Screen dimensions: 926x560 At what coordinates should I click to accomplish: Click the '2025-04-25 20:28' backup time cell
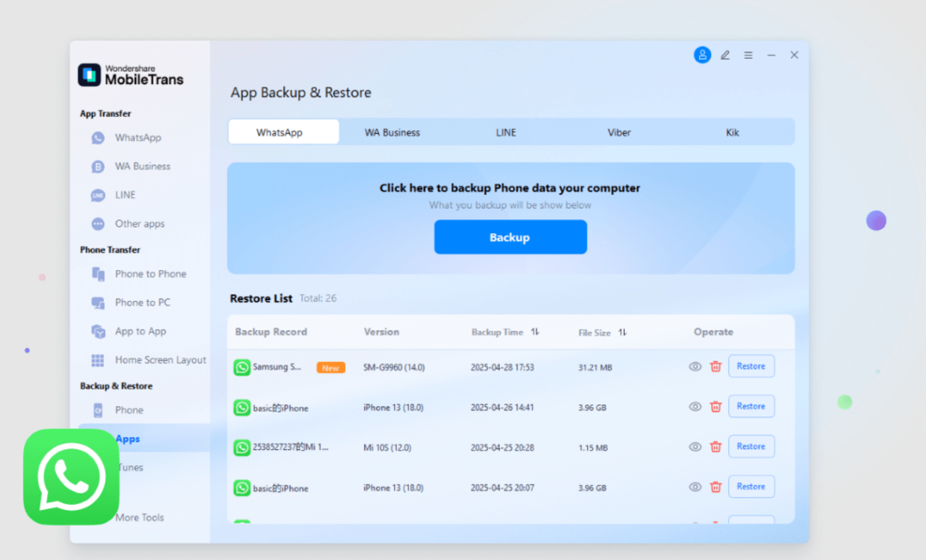click(502, 448)
